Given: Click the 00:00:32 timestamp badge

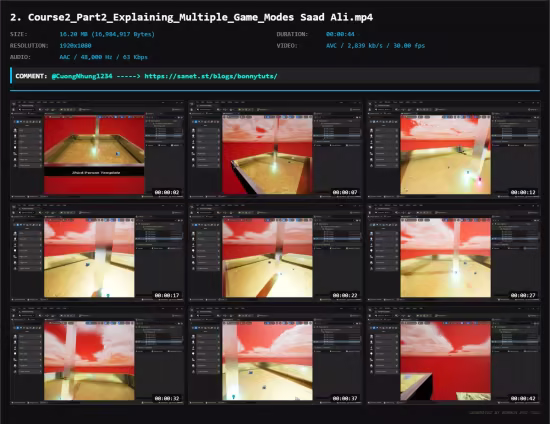Looking at the screenshot, I should coord(167,398).
